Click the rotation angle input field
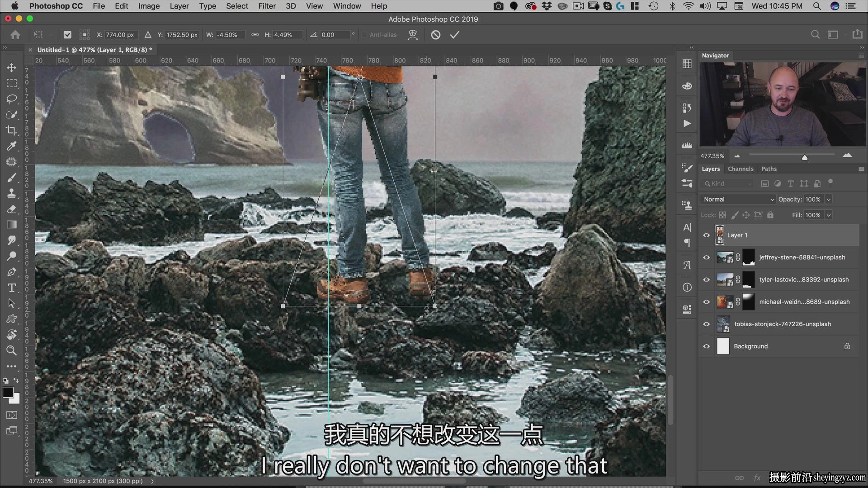 (335, 35)
